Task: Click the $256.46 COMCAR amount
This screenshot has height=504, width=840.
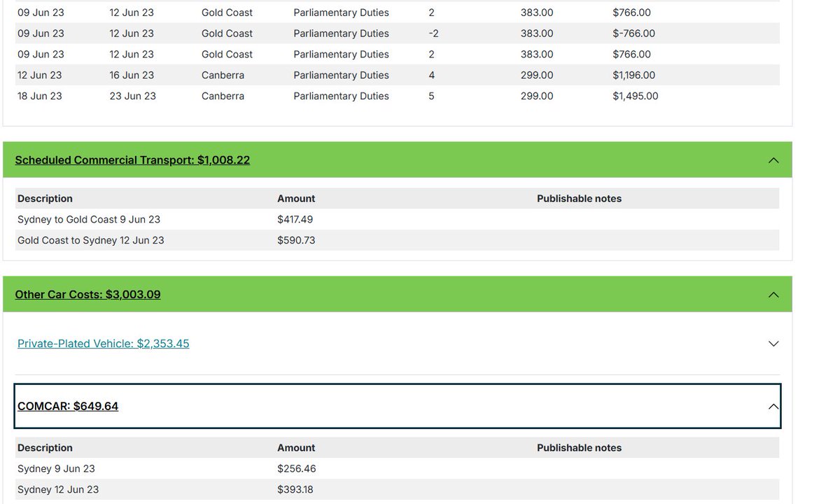Action: click(296, 468)
